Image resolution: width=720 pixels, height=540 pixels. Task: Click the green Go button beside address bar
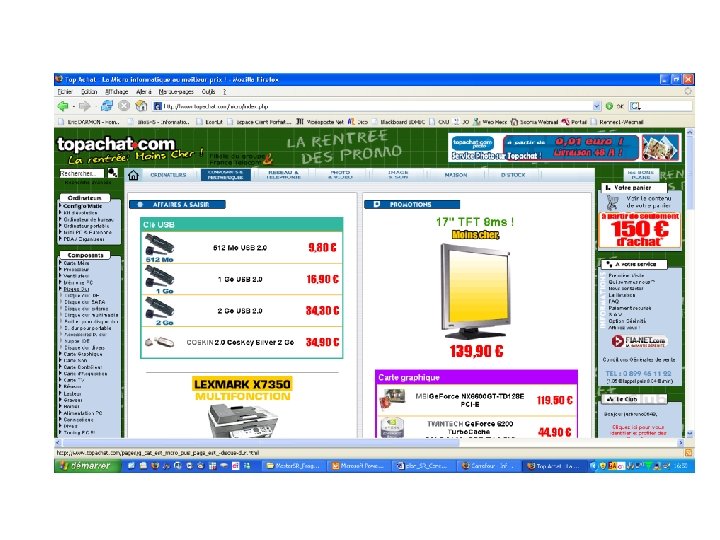[x=609, y=106]
